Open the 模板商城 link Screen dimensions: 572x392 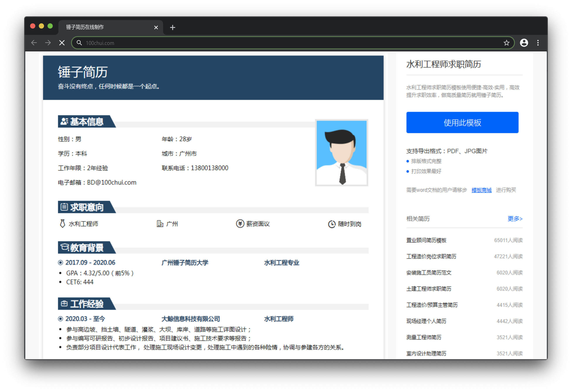click(481, 190)
